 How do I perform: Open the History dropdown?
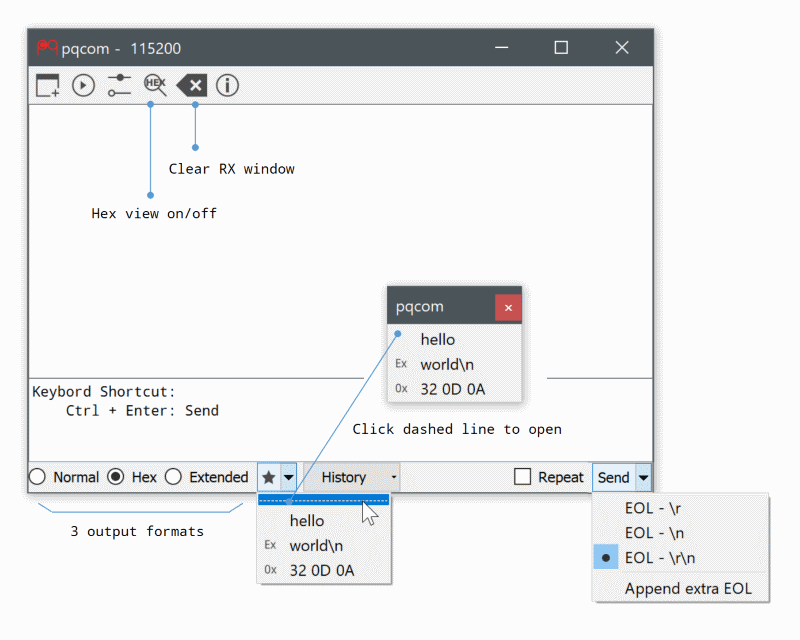[x=352, y=477]
